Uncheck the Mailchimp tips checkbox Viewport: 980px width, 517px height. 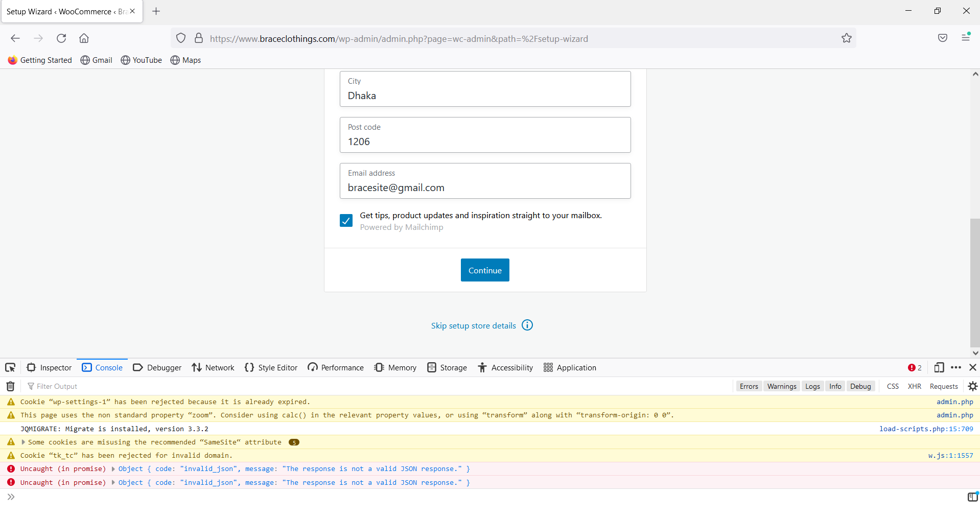point(346,221)
